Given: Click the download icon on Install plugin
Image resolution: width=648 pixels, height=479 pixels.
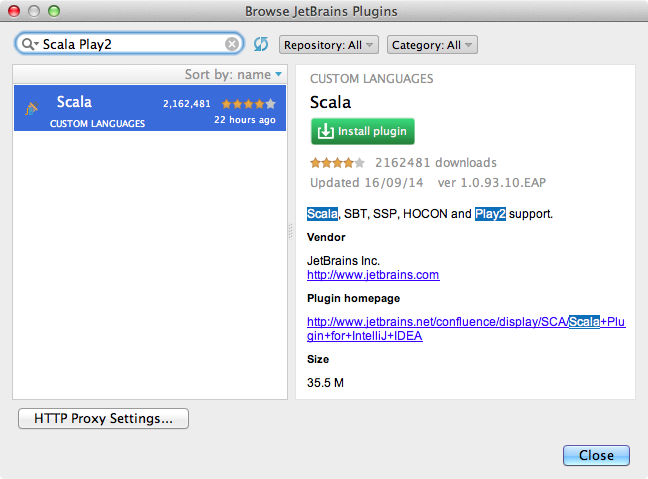Looking at the screenshot, I should pyautogui.click(x=325, y=131).
